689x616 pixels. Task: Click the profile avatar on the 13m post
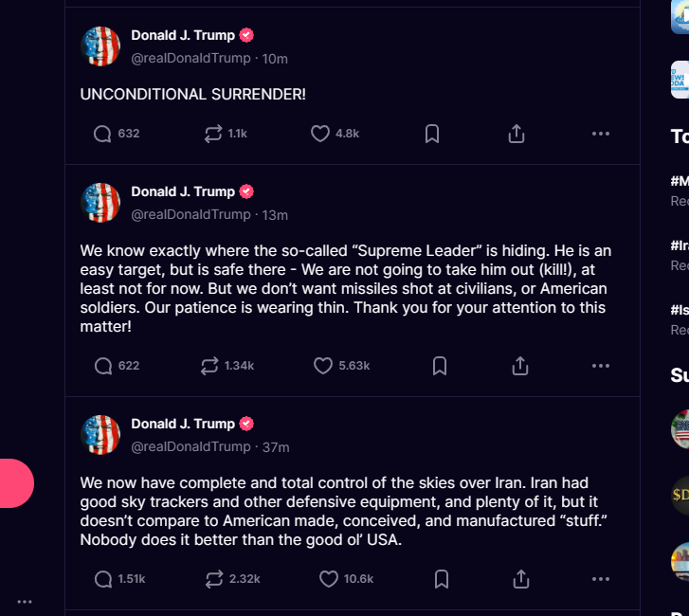(100, 203)
